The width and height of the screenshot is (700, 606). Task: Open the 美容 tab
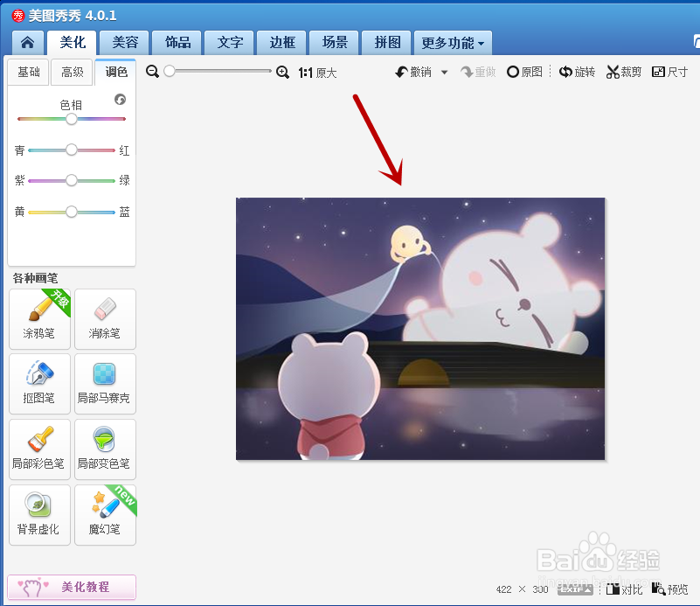125,43
